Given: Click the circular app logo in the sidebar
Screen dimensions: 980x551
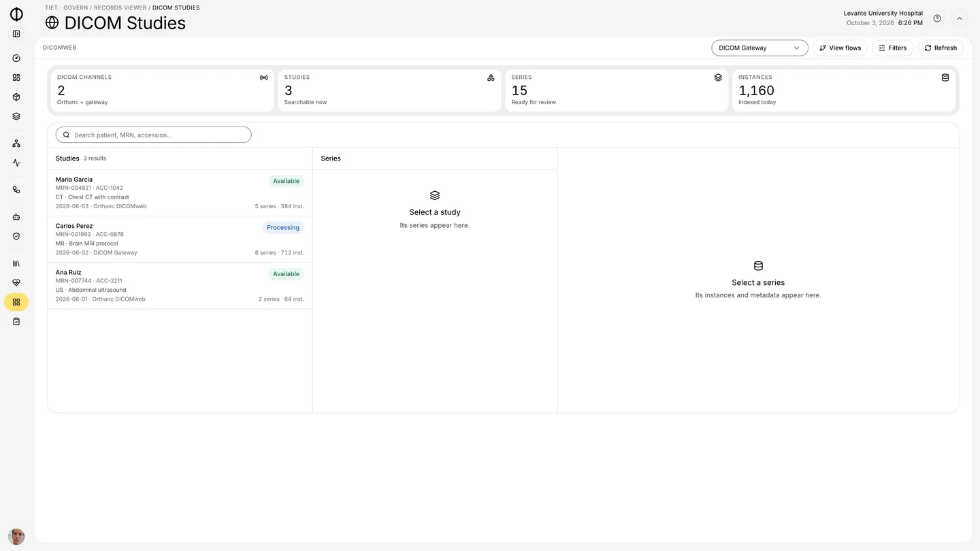Looking at the screenshot, I should coord(16,14).
